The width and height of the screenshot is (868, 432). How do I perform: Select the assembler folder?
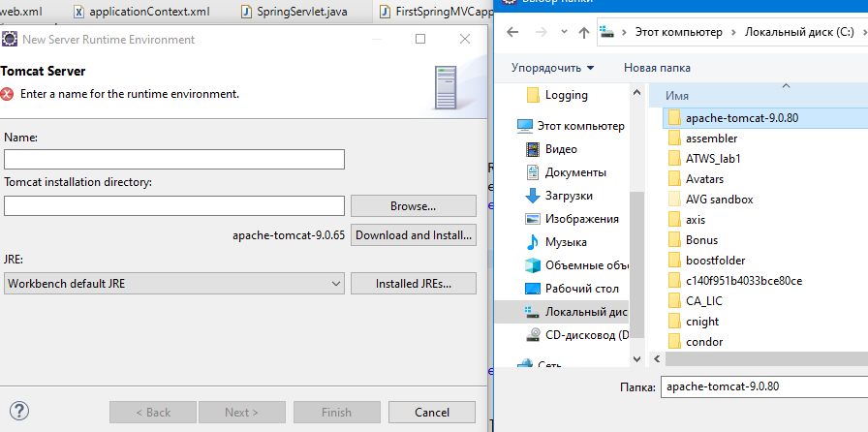[711, 139]
